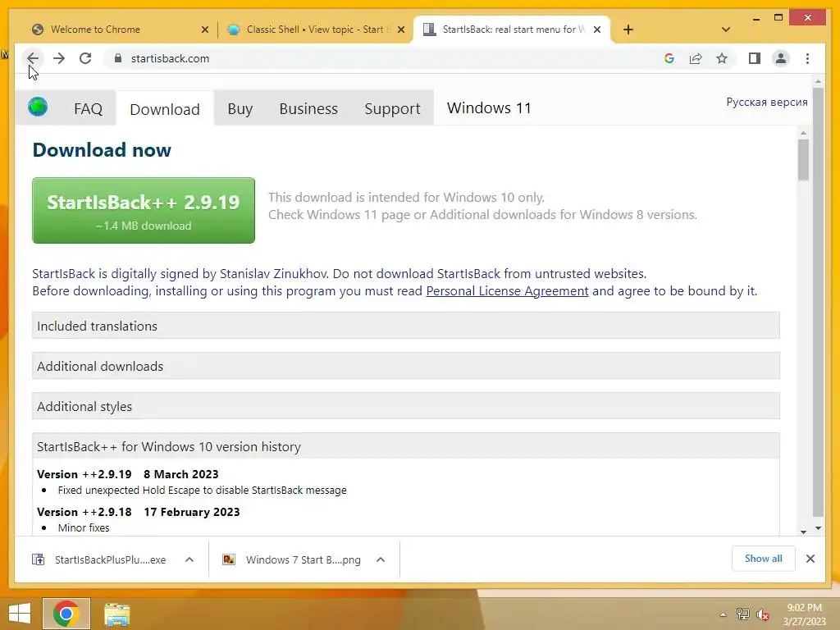Viewport: 840px width, 630px height.
Task: Open the muted volume tray icon
Action: coord(763,614)
